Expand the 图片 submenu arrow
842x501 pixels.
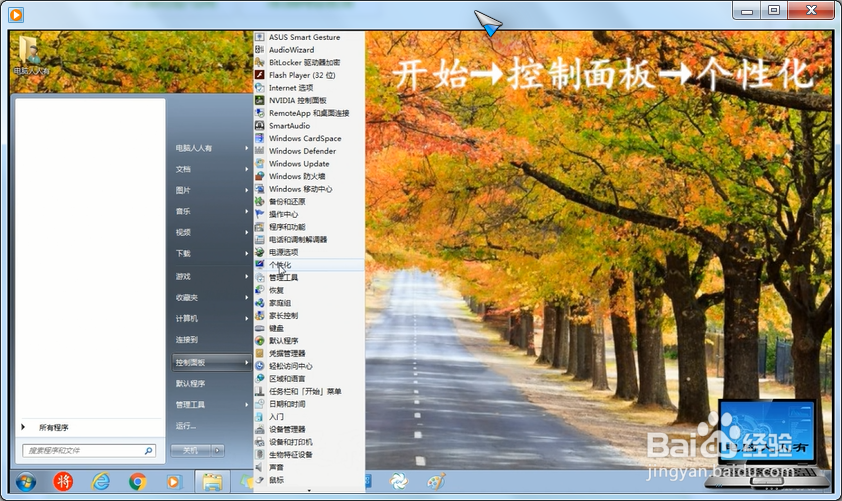(246, 190)
